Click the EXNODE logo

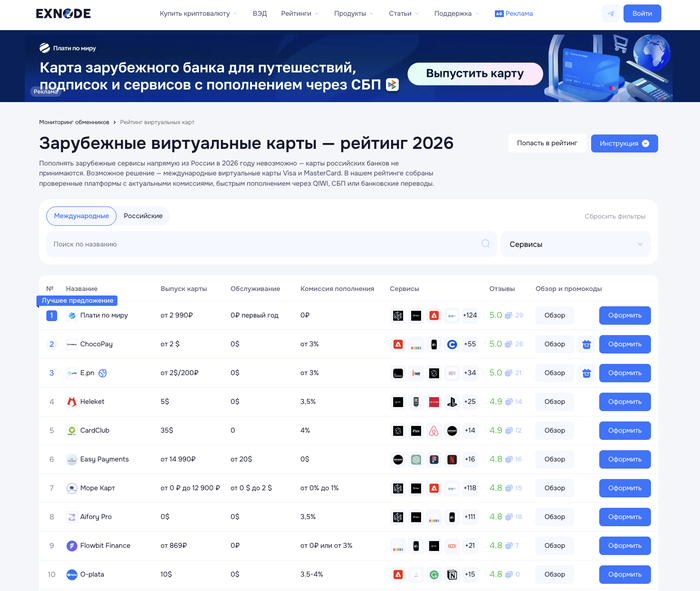[63, 14]
